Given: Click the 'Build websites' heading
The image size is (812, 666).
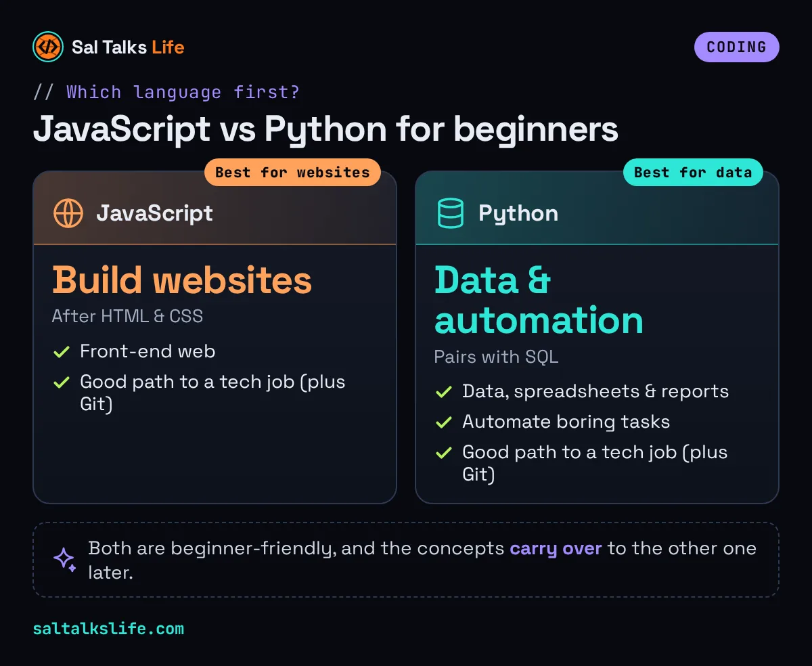Looking at the screenshot, I should coord(182,280).
